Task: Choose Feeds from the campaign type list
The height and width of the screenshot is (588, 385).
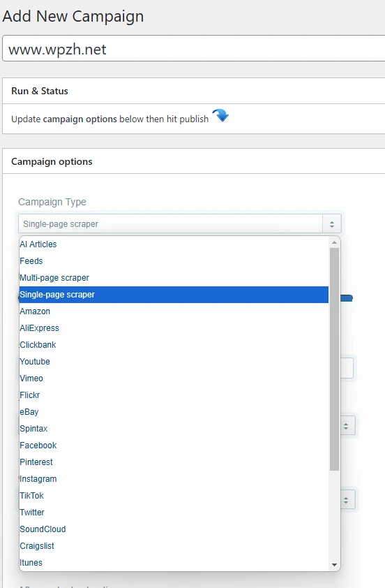Action: click(174, 261)
